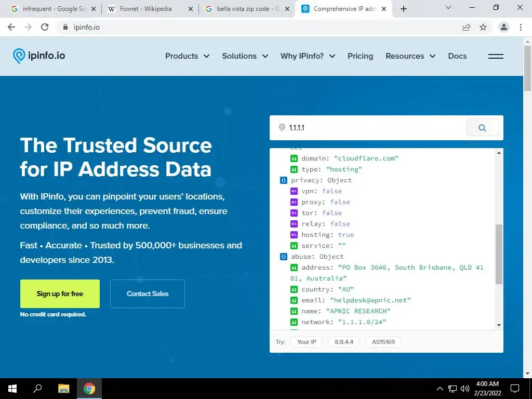Click Chrome icon in taskbar
The height and width of the screenshot is (399, 532).
(89, 389)
